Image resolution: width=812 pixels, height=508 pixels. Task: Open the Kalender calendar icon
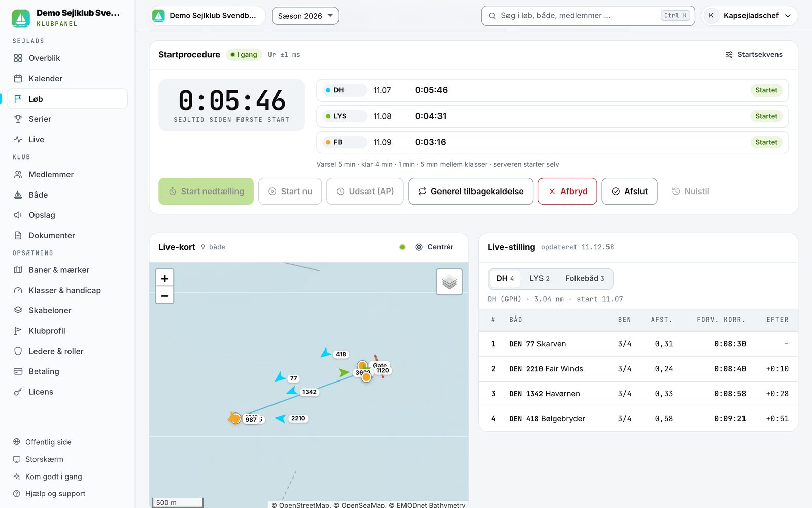(18, 79)
